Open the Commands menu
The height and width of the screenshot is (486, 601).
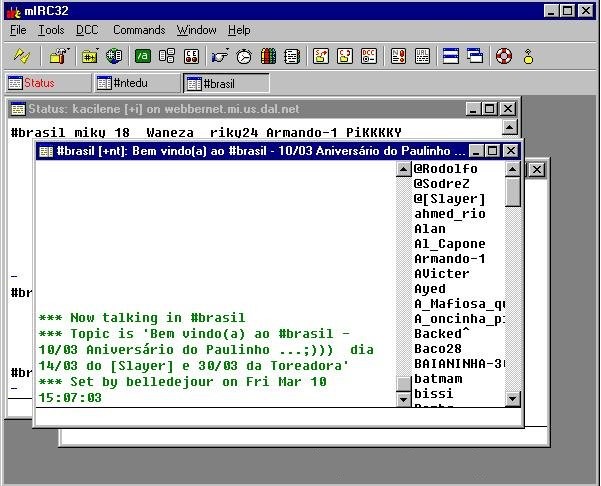click(139, 30)
